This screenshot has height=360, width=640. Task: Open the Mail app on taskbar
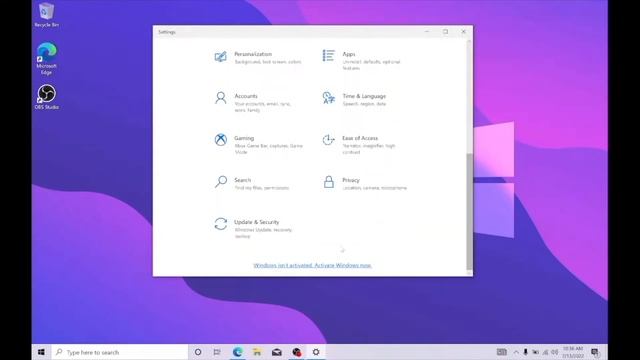coord(277,352)
